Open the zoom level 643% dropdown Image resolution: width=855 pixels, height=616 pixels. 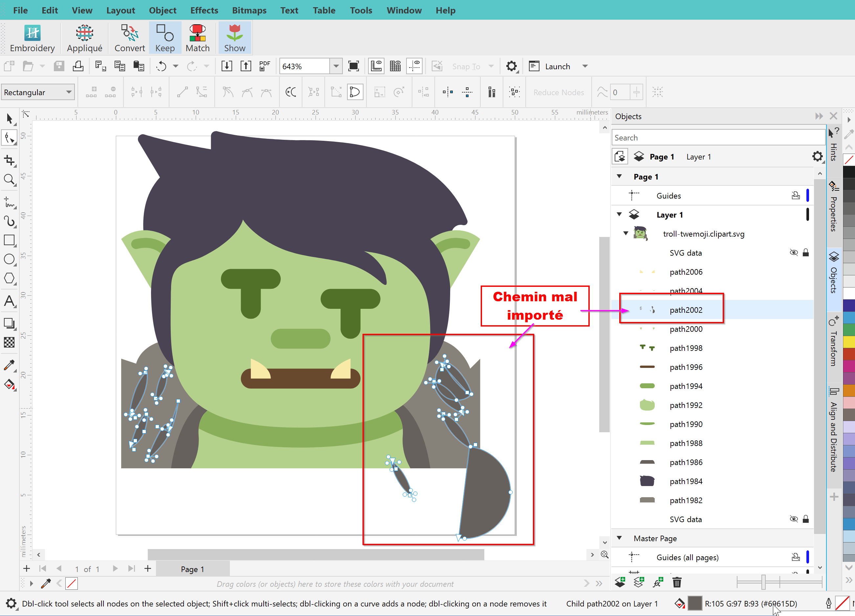[x=335, y=66]
